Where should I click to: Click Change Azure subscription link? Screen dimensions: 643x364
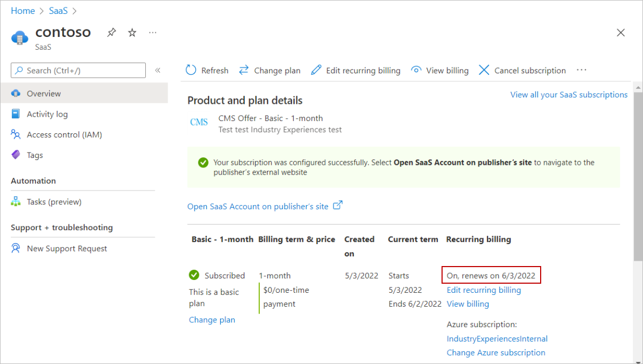496,353
